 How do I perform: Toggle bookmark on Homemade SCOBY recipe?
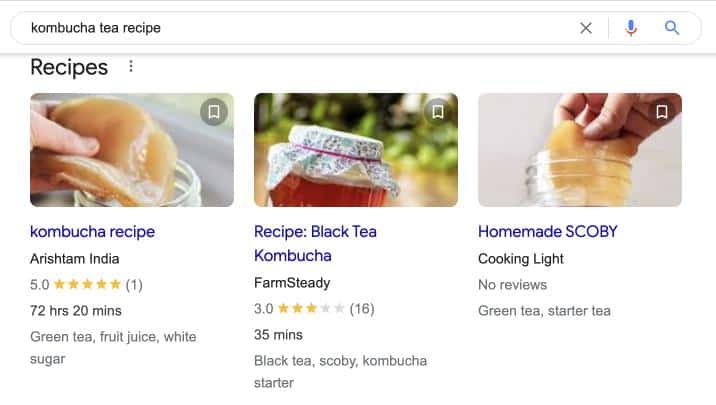[x=662, y=112]
